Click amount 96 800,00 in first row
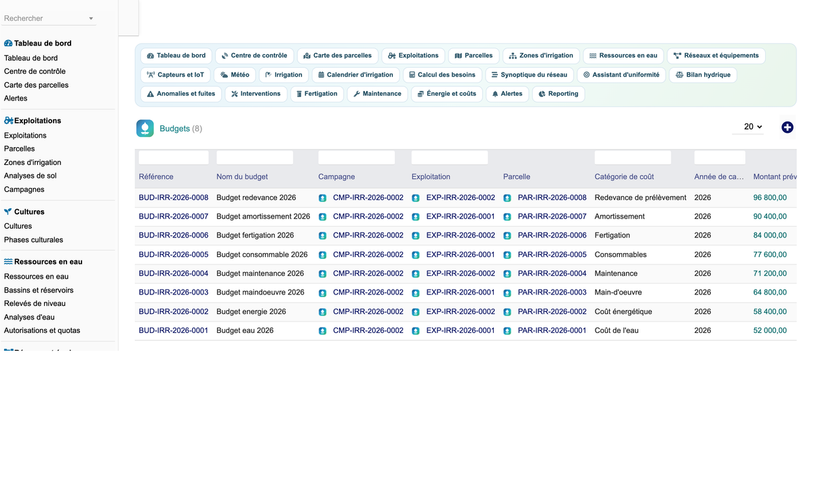The image size is (814, 504). pos(770,198)
